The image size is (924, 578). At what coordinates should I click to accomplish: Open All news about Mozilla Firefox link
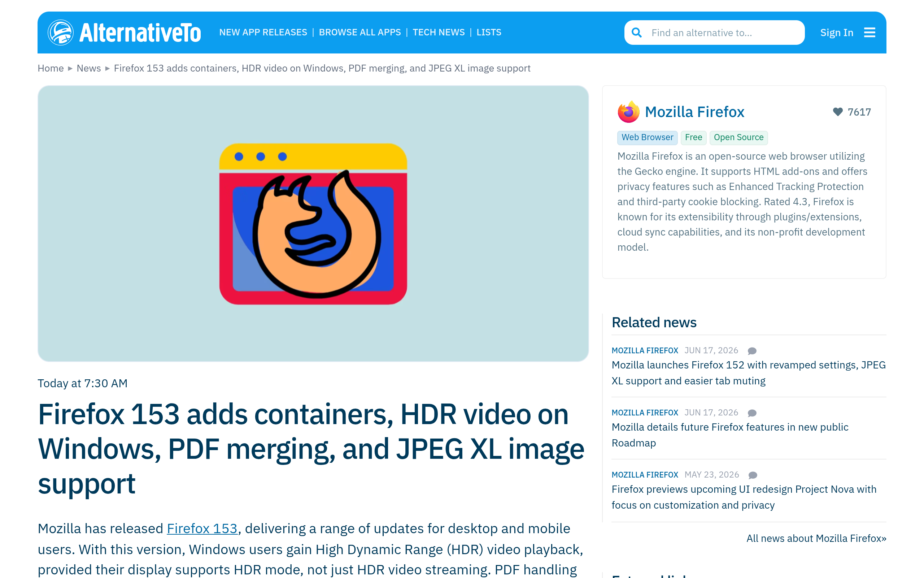[816, 538]
